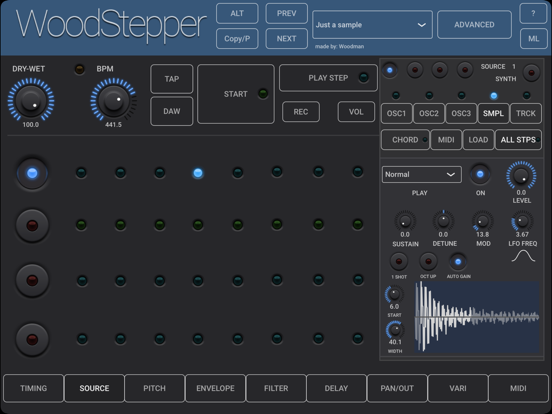Click the first step LED in fourth row

82,339
